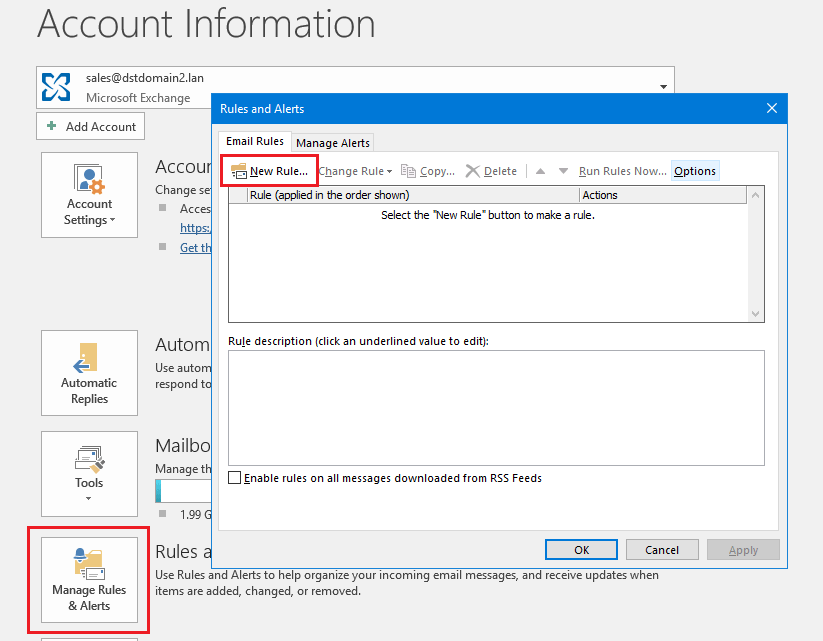The image size is (823, 641).
Task: Click the rule list scrollbar
Action: tap(756, 255)
